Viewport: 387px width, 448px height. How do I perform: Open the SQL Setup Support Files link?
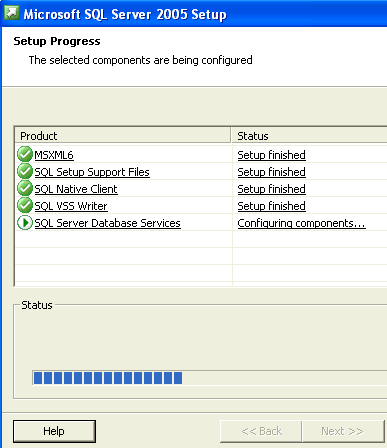tap(92, 172)
